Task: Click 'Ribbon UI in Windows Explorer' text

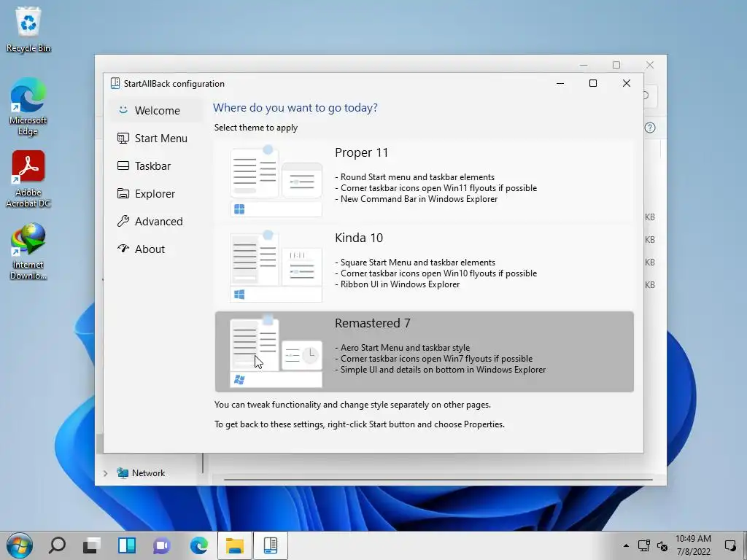Action: pos(398,284)
